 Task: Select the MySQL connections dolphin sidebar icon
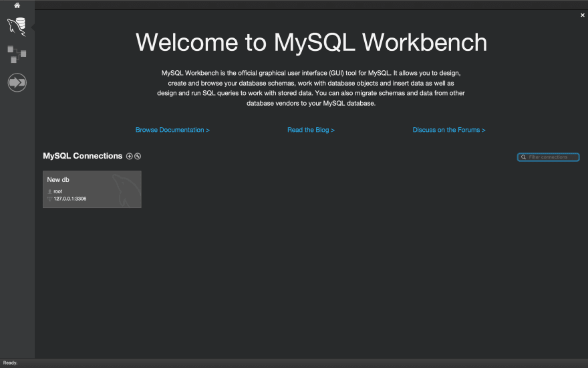[x=17, y=27]
